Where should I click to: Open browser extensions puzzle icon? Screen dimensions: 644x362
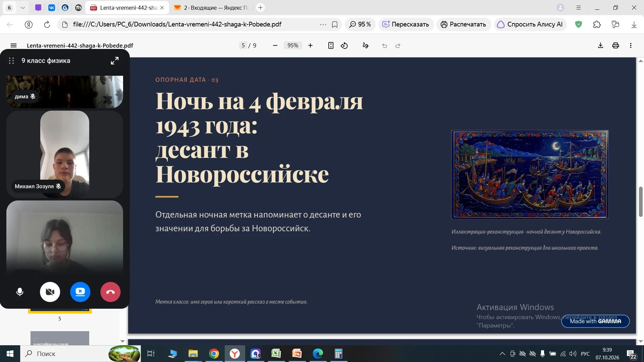[597, 24]
